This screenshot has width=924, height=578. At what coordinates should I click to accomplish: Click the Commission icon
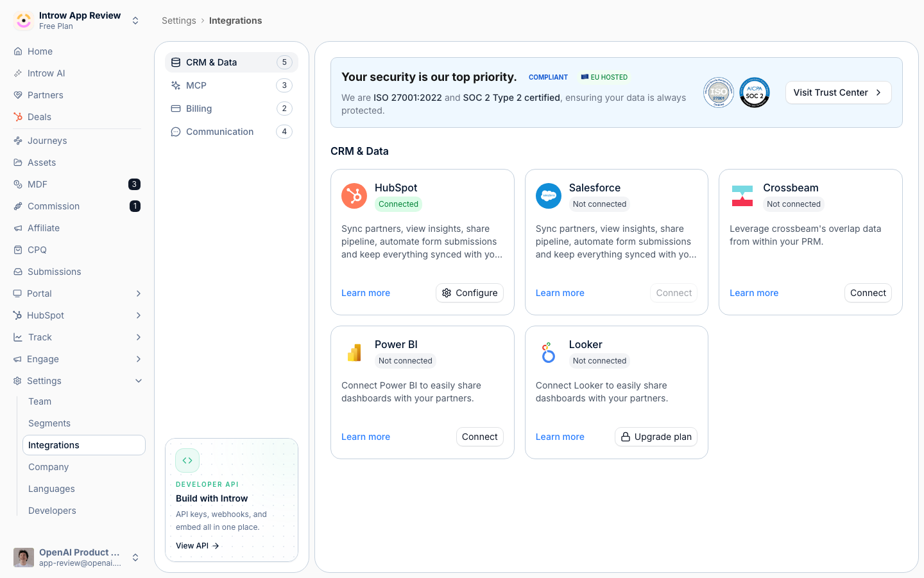[18, 206]
